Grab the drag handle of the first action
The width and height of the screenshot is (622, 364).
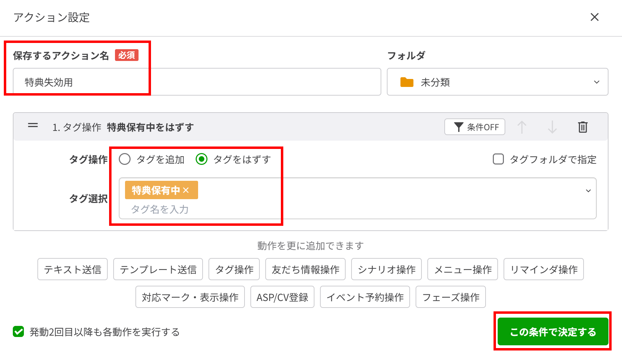[x=33, y=126]
